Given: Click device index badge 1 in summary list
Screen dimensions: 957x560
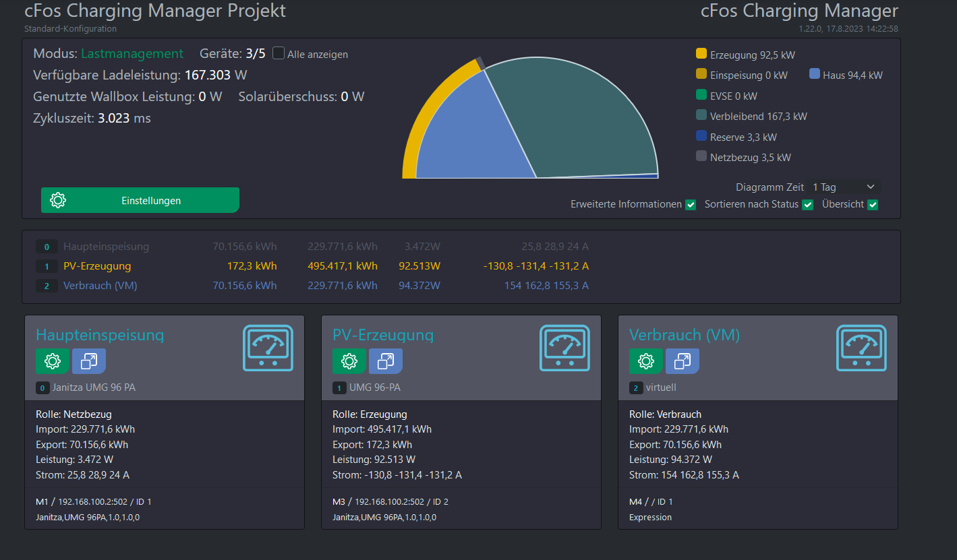Looking at the screenshot, I should click(x=47, y=267).
